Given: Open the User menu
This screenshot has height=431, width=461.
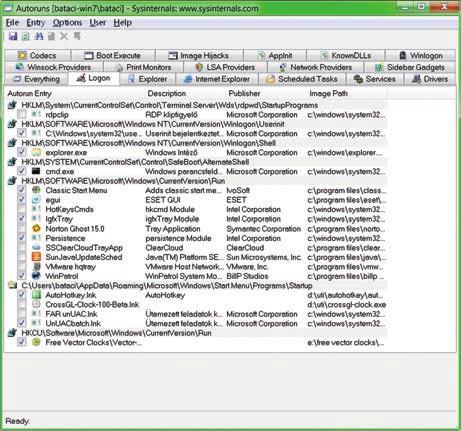Looking at the screenshot, I should [98, 23].
